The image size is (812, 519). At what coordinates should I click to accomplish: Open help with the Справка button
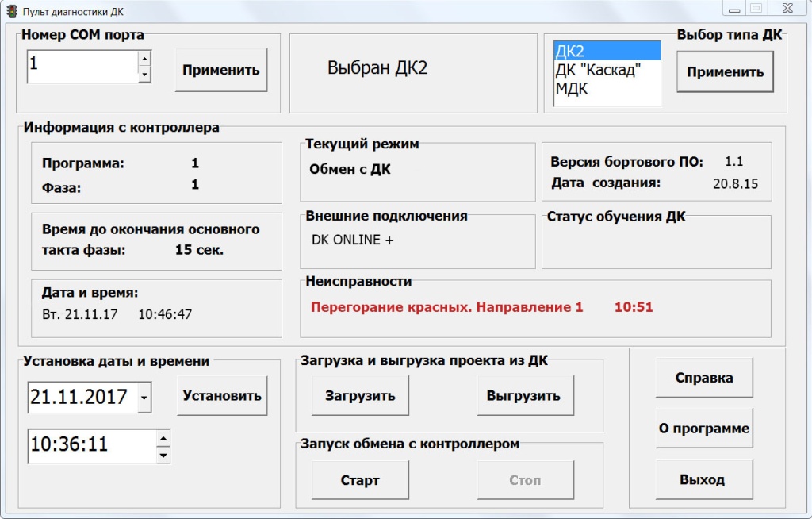703,378
